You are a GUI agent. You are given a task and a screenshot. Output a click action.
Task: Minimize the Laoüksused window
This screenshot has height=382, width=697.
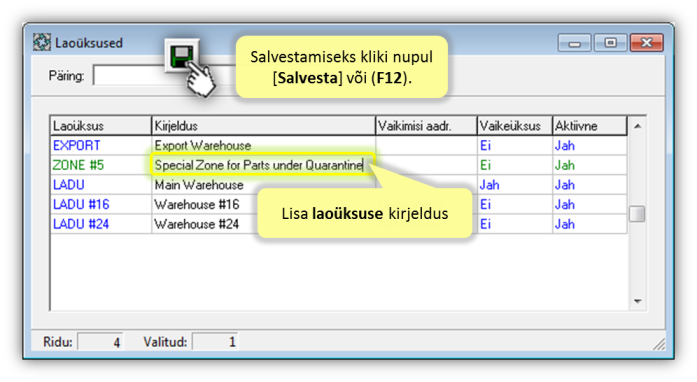(574, 43)
